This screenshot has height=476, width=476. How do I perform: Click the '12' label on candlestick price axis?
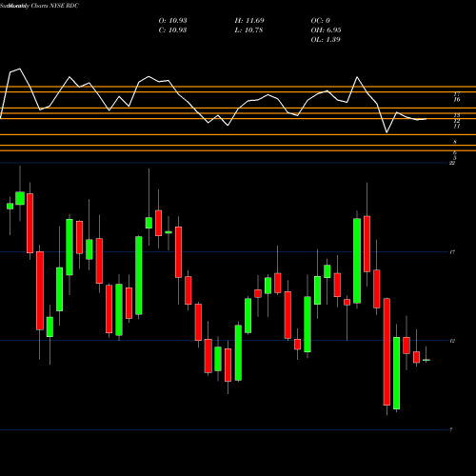(452, 341)
